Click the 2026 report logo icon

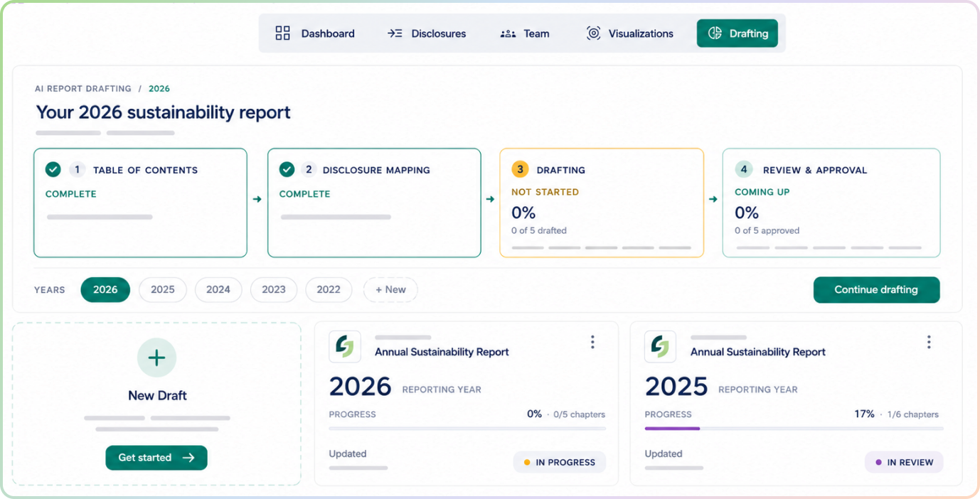(345, 347)
